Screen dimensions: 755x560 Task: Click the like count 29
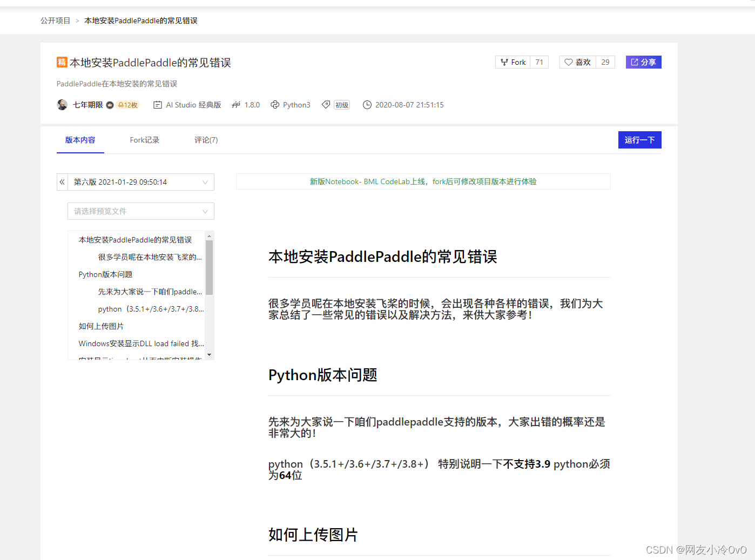pos(605,62)
